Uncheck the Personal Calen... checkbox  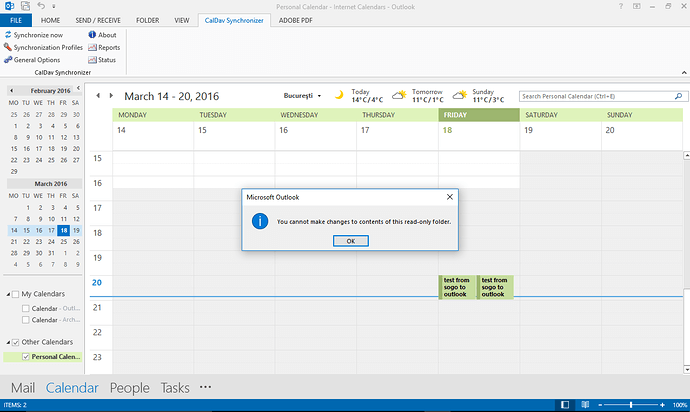point(26,357)
